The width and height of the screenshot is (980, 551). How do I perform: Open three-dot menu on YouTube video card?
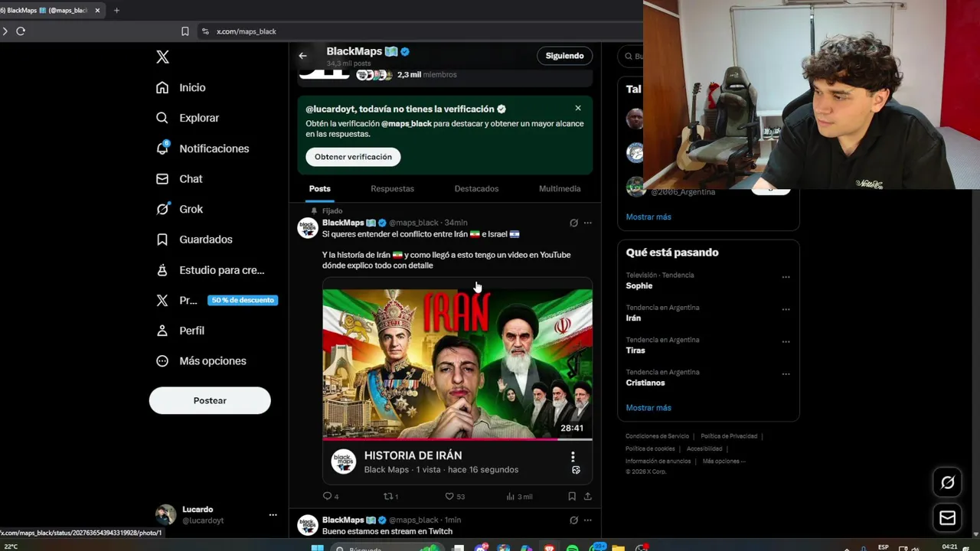tap(573, 457)
